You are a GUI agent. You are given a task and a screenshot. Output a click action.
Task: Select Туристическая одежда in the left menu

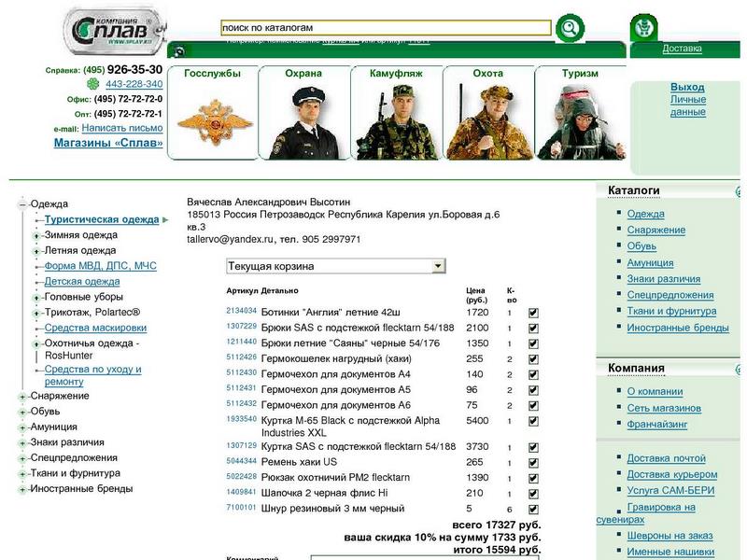click(x=102, y=220)
